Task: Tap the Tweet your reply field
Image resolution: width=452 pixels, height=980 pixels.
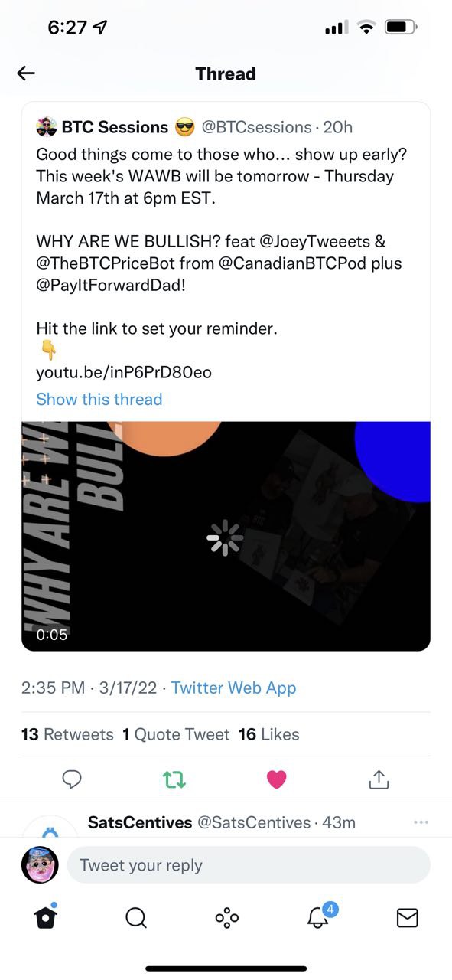Action: pyautogui.click(x=249, y=865)
